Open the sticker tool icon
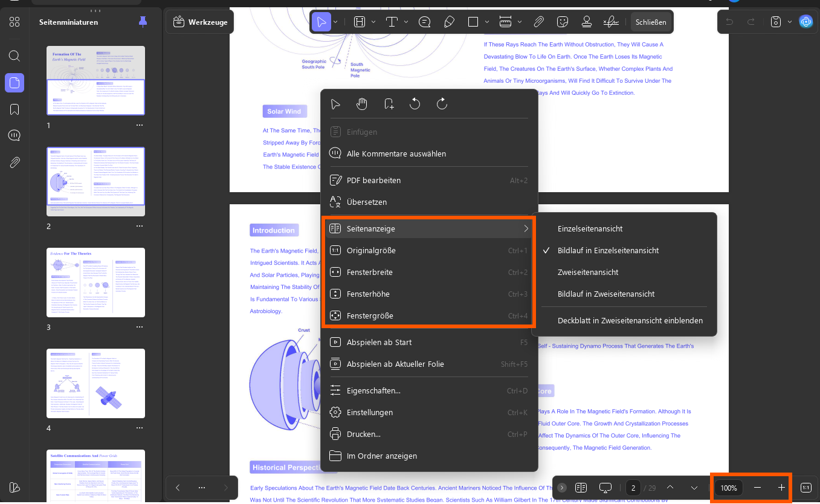 563,22
